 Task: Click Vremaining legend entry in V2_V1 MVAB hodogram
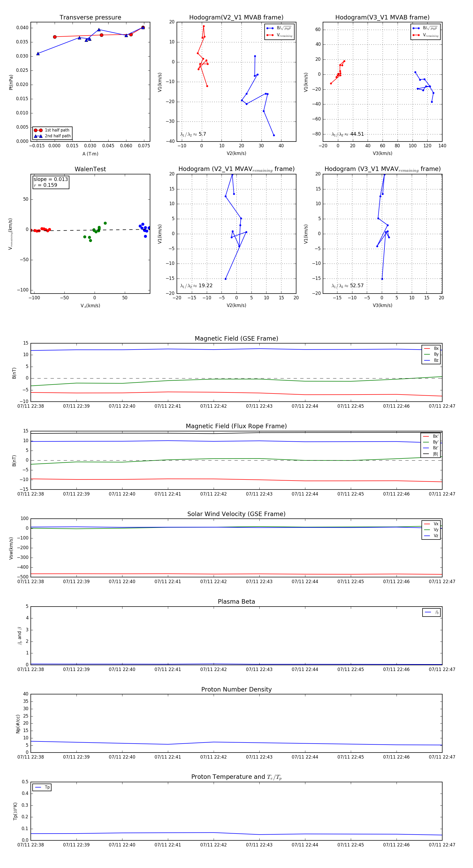[x=279, y=35]
